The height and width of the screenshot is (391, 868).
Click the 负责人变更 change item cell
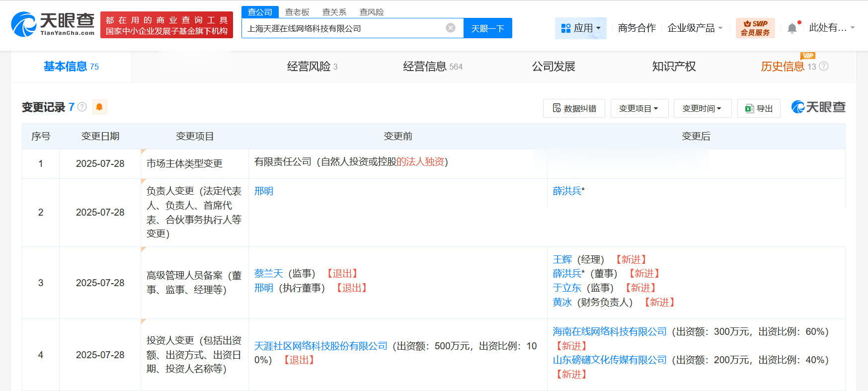pos(195,213)
